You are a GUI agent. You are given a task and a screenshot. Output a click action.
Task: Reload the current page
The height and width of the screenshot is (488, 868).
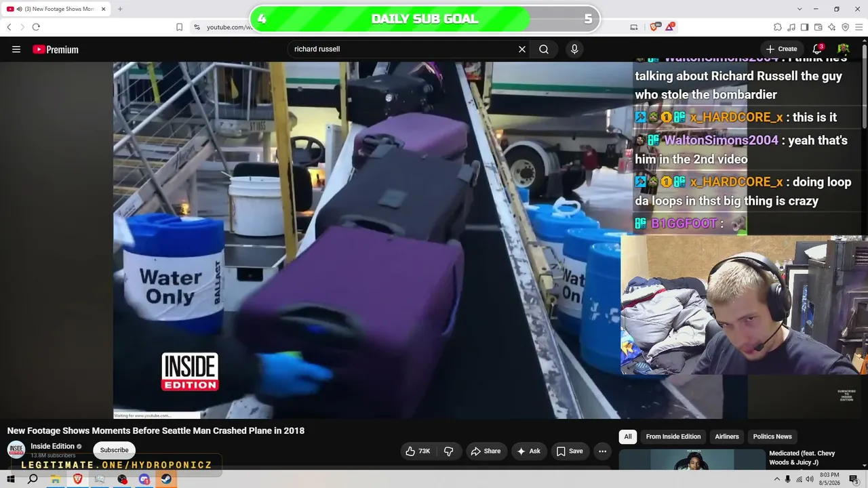(x=36, y=27)
